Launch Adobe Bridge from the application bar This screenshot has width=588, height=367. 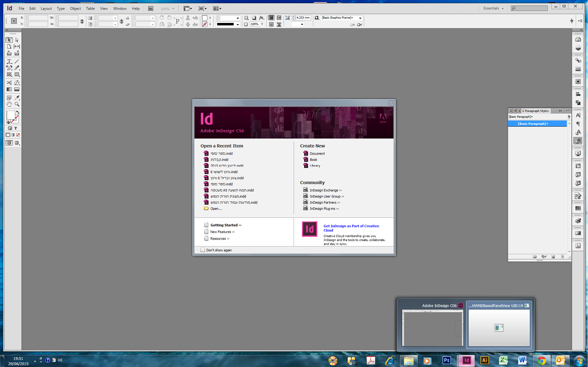click(x=150, y=8)
